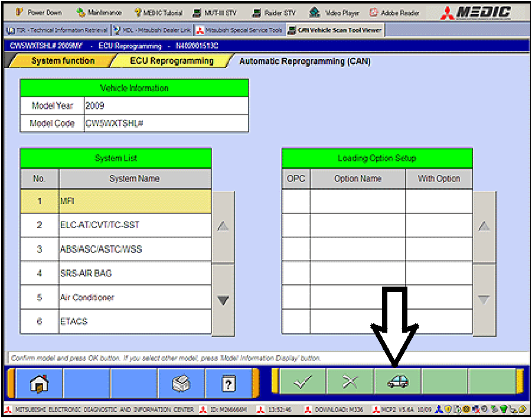The height and width of the screenshot is (419, 532).
Task: Click the car Model Information Display button
Action: pos(397,383)
